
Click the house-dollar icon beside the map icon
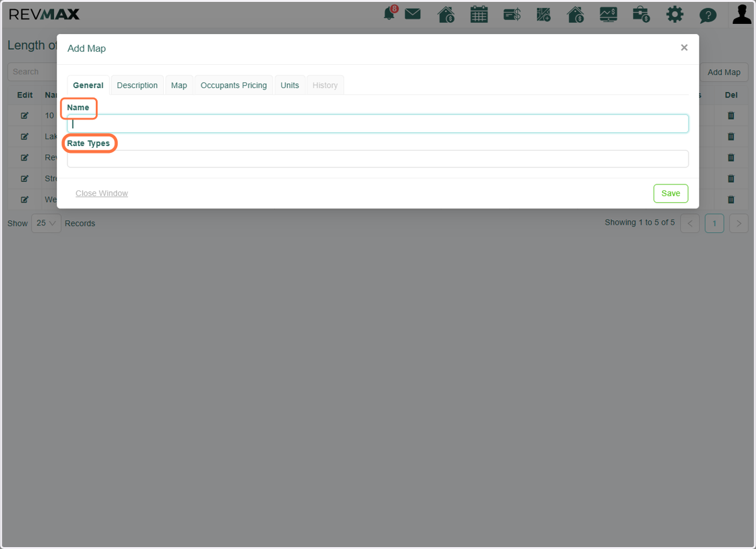point(575,14)
